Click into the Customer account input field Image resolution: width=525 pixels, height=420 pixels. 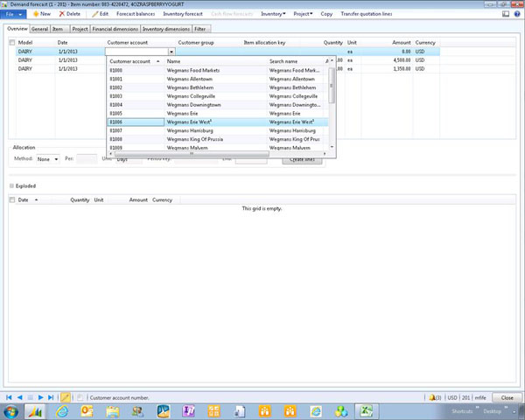[137, 52]
